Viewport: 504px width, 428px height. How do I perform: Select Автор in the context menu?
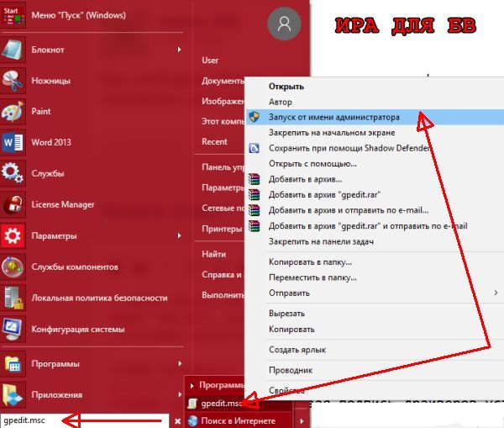pos(281,102)
